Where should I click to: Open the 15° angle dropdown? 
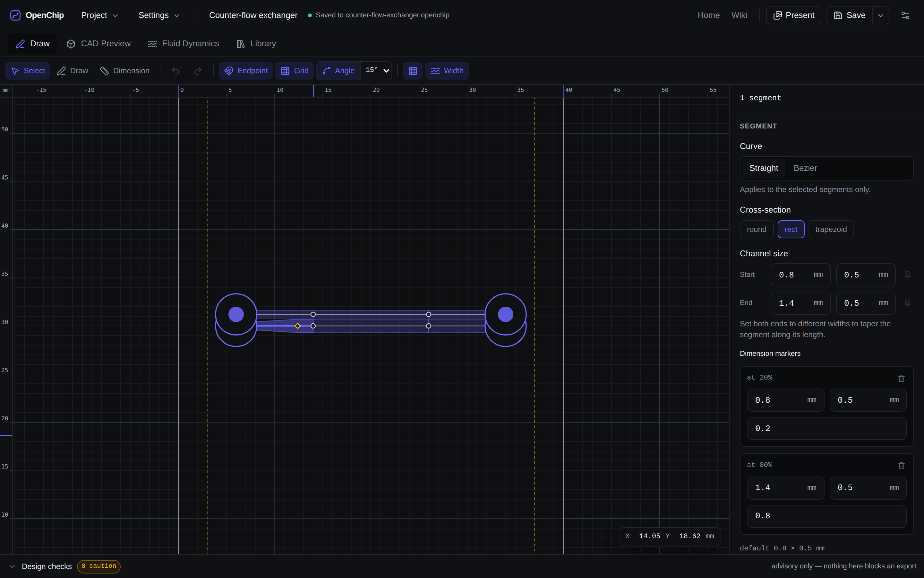point(376,71)
